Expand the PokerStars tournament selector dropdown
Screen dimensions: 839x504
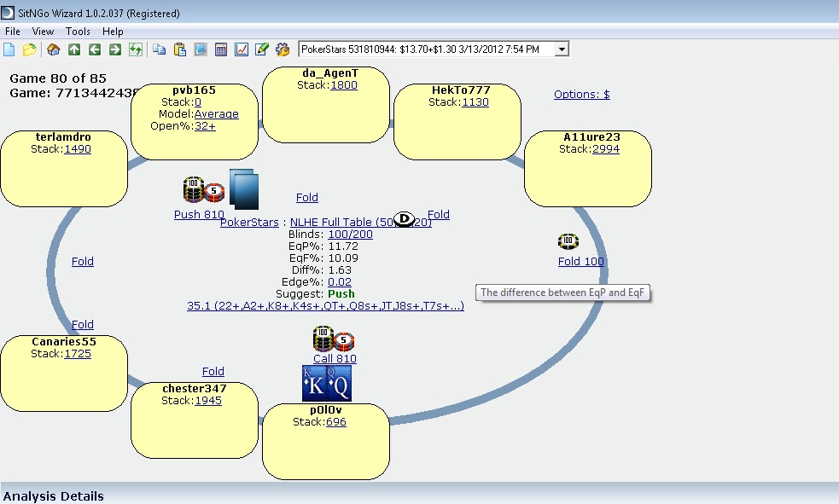tap(562, 49)
